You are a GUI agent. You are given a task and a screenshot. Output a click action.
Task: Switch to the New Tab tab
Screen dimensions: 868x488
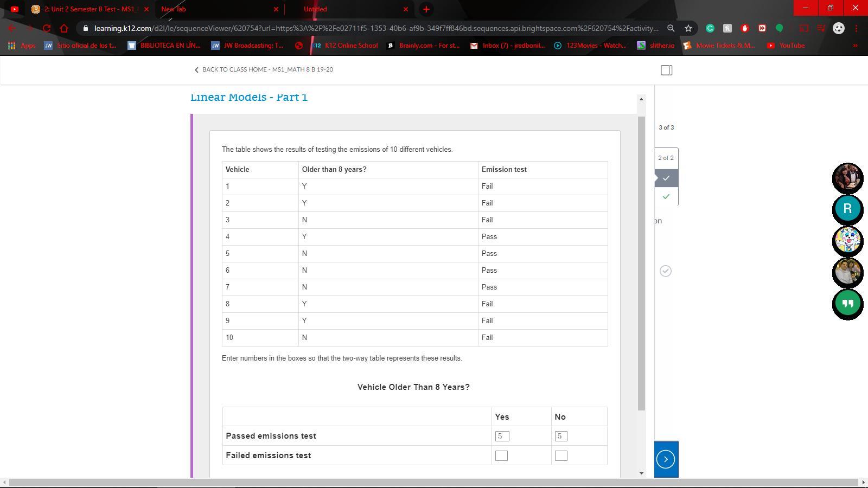coord(219,9)
